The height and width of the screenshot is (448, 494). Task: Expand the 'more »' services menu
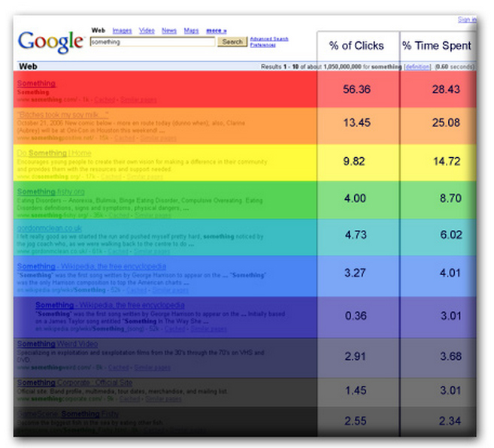click(x=217, y=31)
